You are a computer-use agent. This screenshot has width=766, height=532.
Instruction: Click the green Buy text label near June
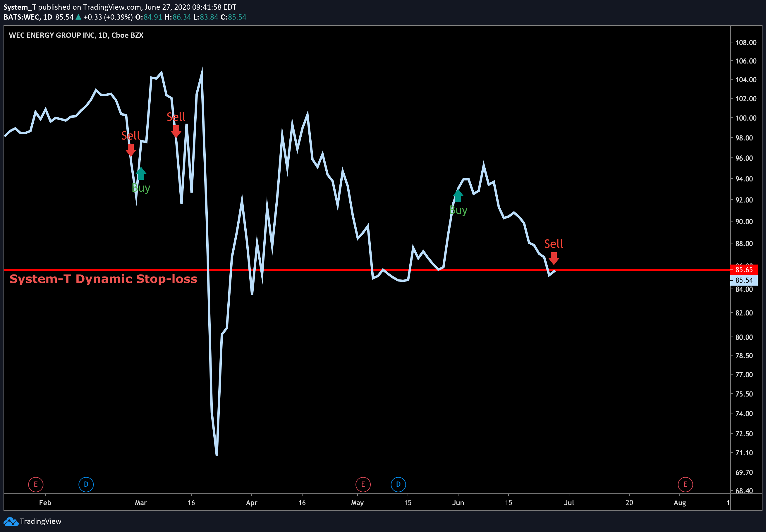pyautogui.click(x=458, y=210)
